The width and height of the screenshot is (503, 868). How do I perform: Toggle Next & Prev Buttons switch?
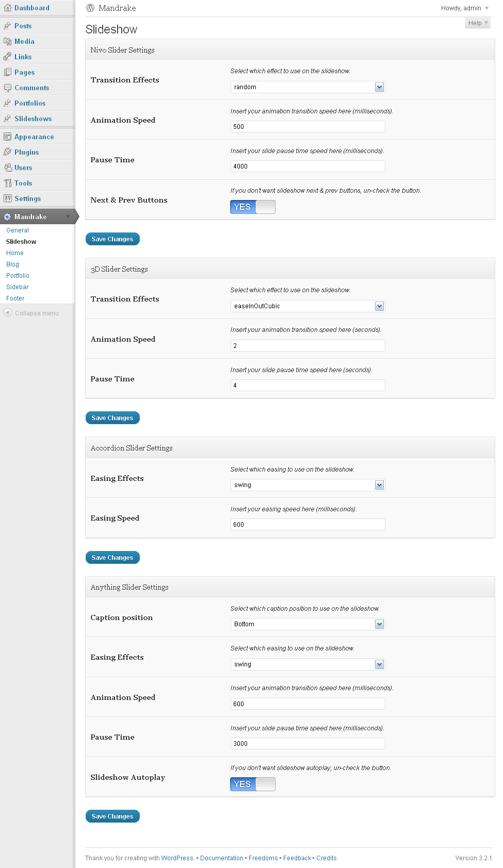pos(252,207)
